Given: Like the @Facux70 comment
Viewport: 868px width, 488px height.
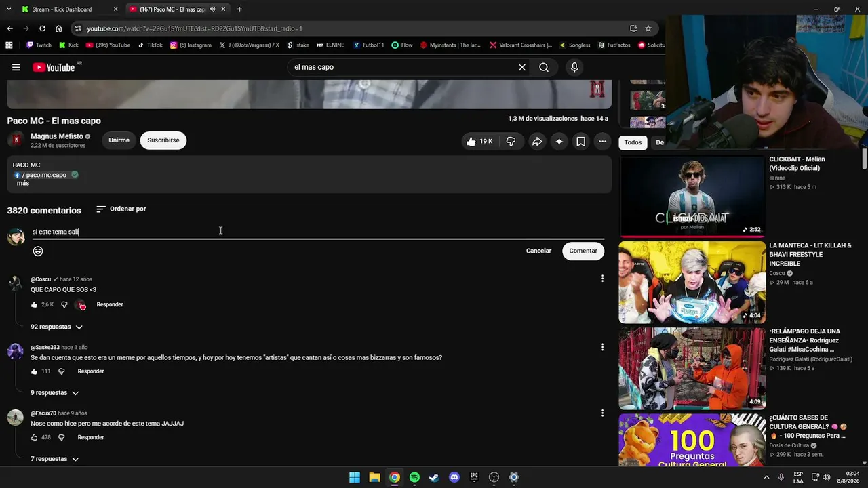Looking at the screenshot, I should 34,438.
